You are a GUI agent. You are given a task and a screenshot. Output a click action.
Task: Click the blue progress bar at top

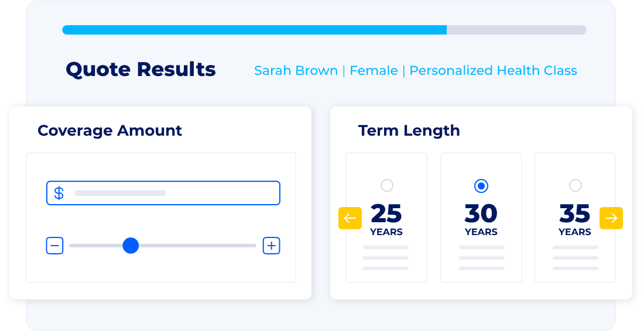point(255,30)
